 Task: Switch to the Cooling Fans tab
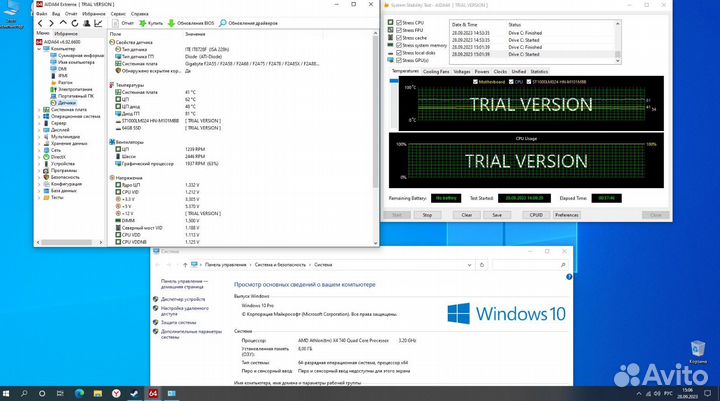436,72
